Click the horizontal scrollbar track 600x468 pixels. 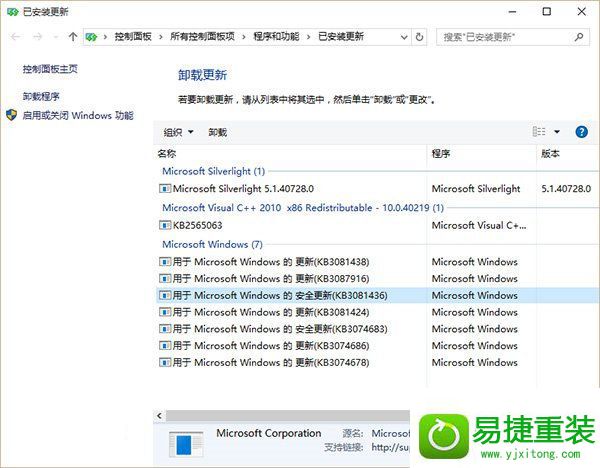click(288, 416)
